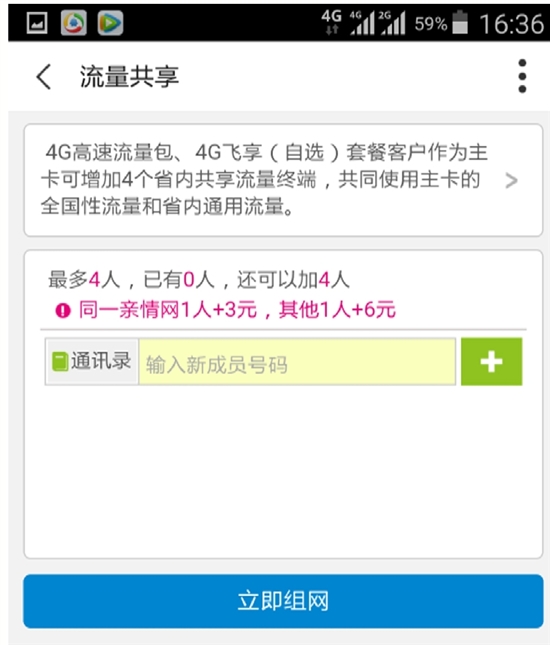
Task: Tap the 4G data indicator icon
Action: pos(332,22)
